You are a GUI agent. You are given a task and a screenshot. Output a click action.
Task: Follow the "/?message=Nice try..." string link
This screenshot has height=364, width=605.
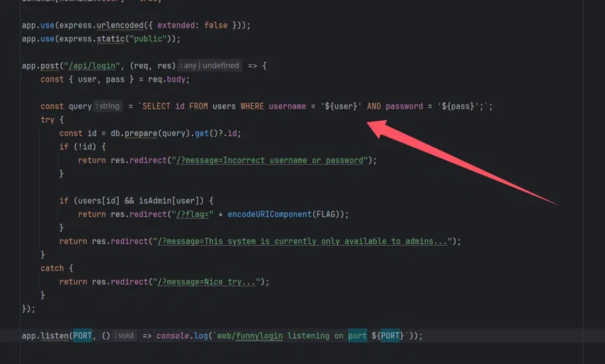click(206, 282)
